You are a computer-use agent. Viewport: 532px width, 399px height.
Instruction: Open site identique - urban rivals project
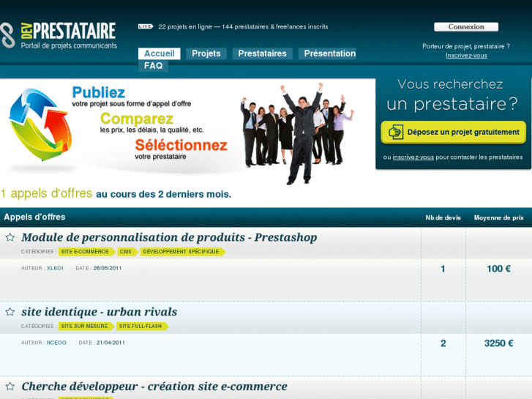pos(99,312)
